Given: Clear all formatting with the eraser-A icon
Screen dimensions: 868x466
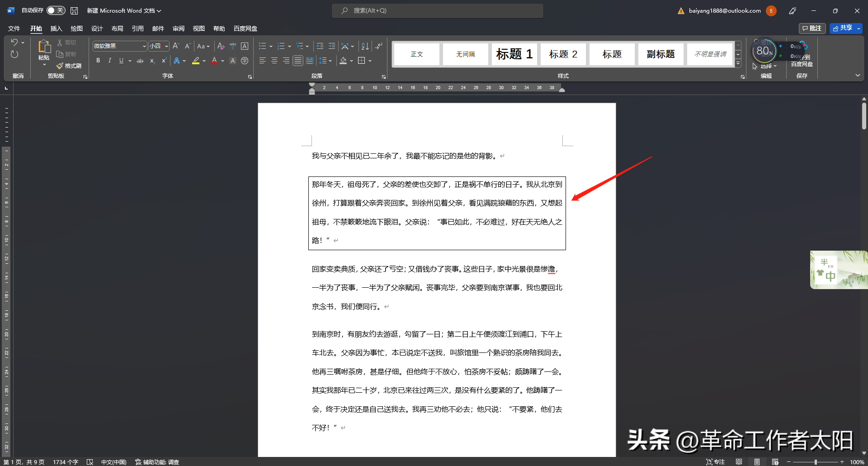Looking at the screenshot, I should 221,46.
